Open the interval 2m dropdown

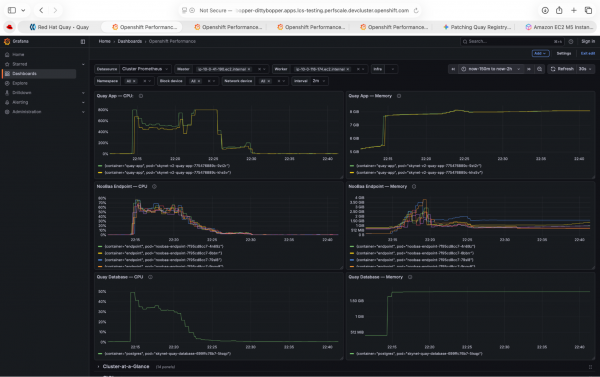pyautogui.click(x=319, y=81)
